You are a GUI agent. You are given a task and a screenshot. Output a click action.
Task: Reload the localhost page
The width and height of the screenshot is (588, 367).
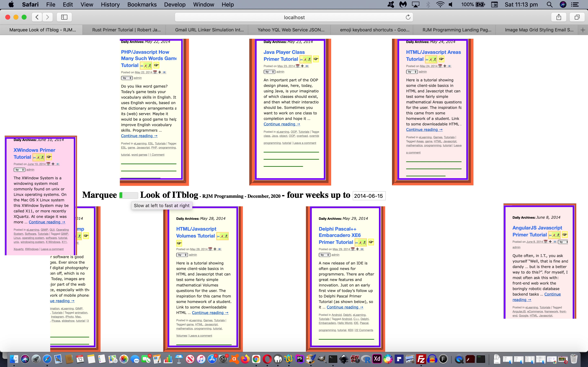tap(408, 17)
